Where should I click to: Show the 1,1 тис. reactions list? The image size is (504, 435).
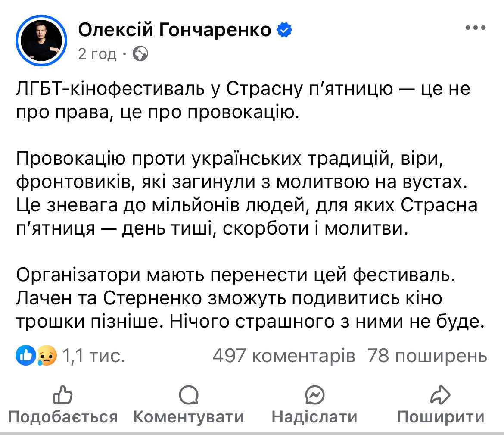(x=93, y=356)
